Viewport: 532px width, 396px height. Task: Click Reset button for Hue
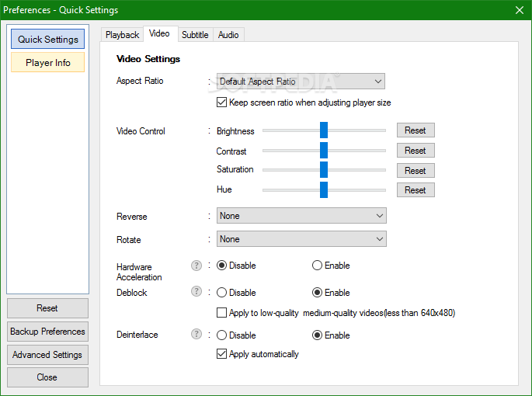[x=416, y=190]
